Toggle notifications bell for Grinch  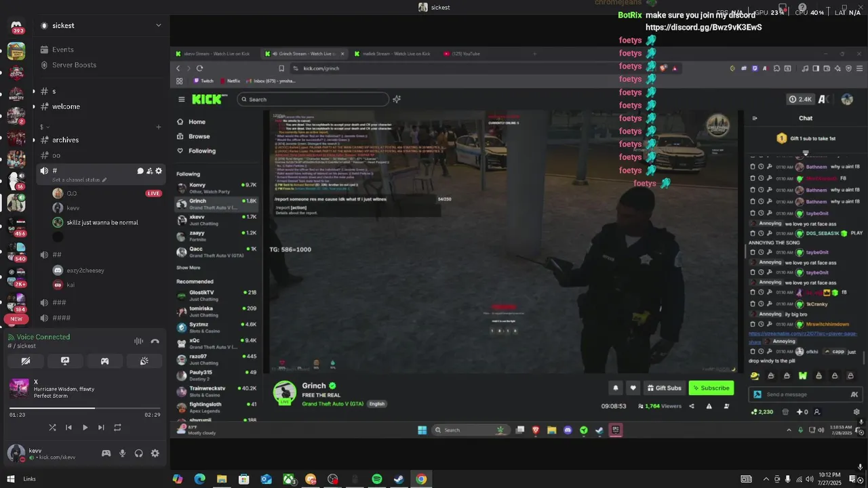coord(616,388)
